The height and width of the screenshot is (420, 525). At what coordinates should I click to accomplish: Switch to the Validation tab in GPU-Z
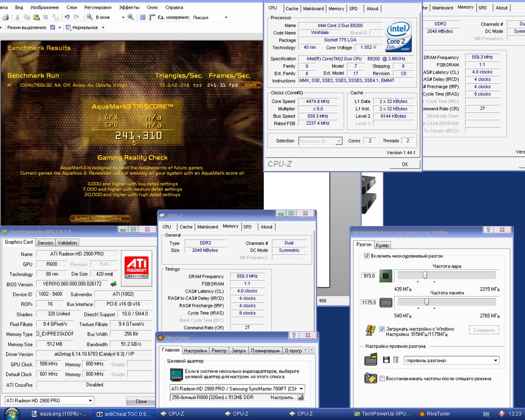[67, 243]
